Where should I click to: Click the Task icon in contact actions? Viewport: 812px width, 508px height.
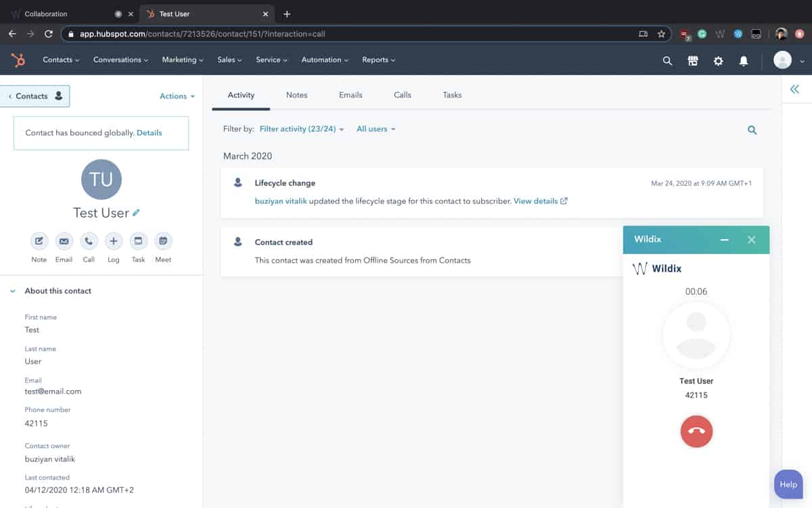point(138,241)
